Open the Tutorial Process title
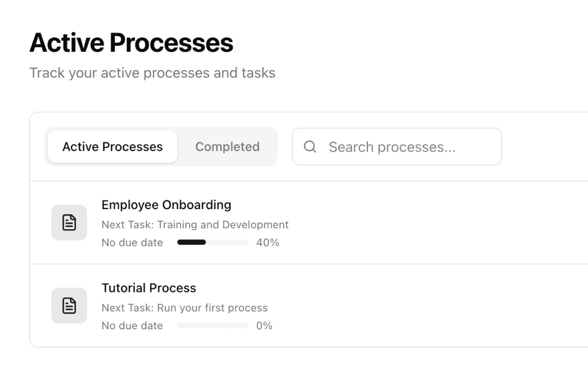Image resolution: width=588 pixels, height=381 pixels. point(149,288)
